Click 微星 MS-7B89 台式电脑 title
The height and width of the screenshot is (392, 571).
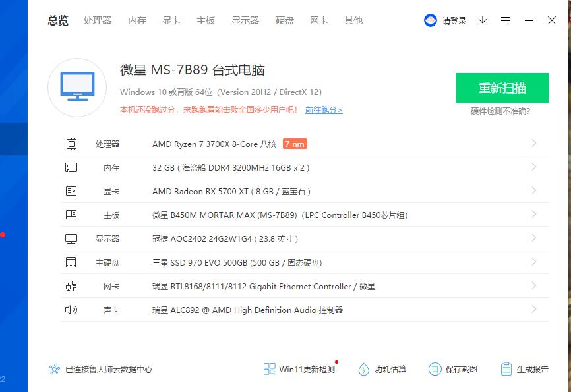coord(193,70)
